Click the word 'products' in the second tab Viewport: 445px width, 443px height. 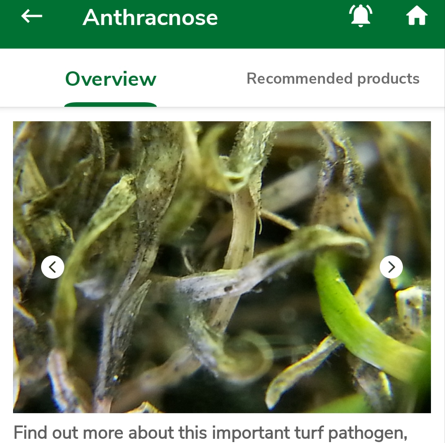point(388,79)
